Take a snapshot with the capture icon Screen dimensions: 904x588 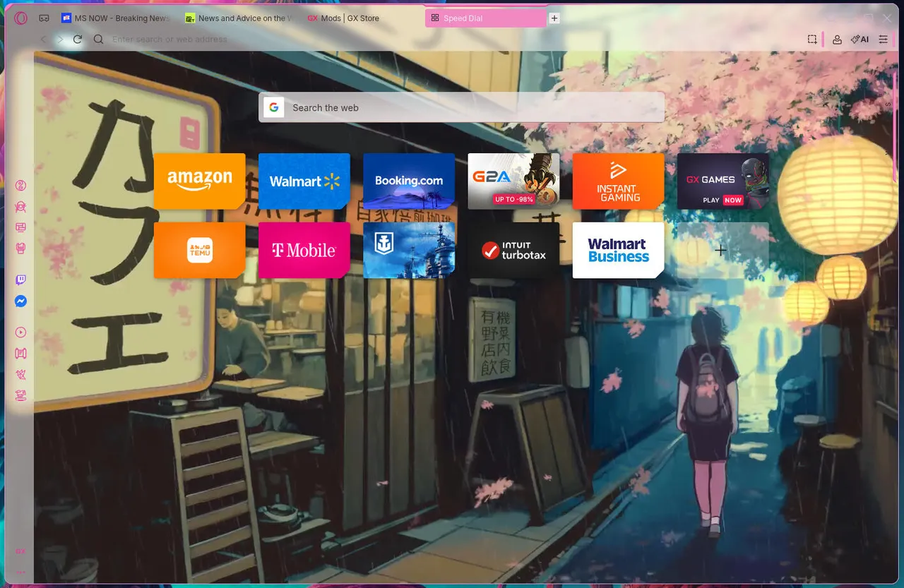click(812, 40)
